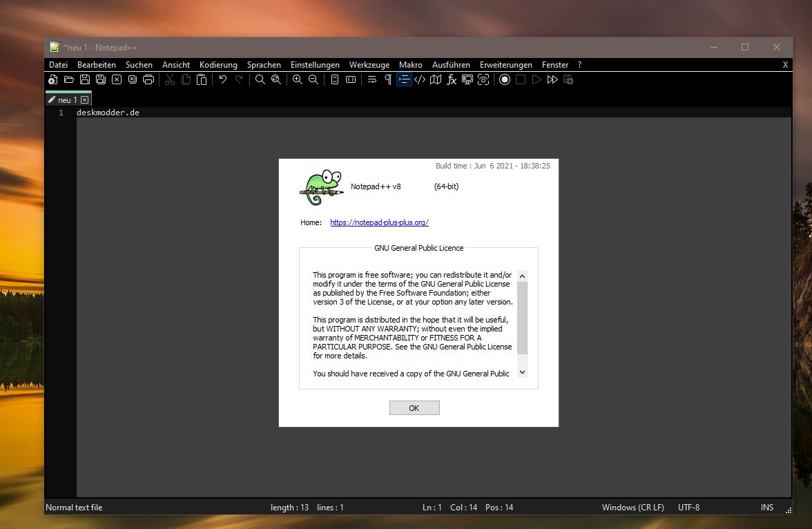Image resolution: width=812 pixels, height=529 pixels.
Task: Click licence text scrollbar down arrow
Action: click(x=522, y=372)
